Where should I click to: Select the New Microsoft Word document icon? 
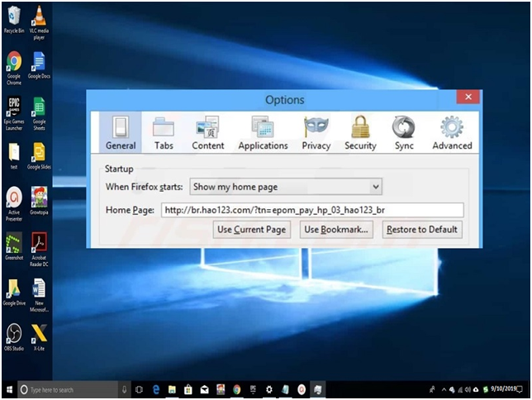pos(39,295)
